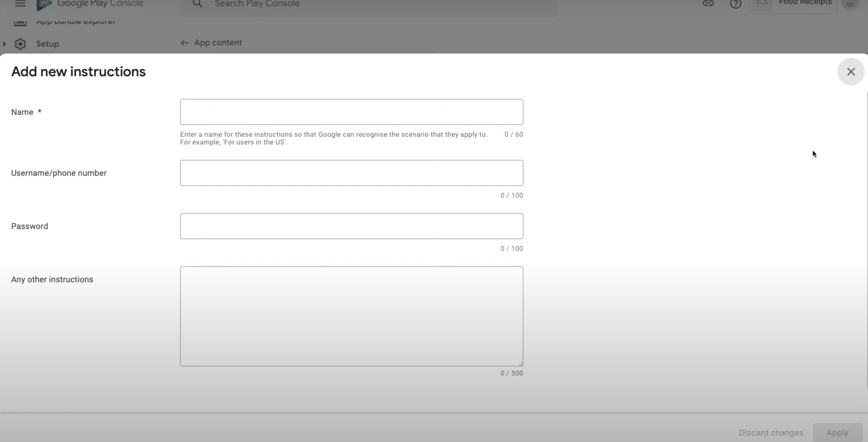Go back via App content arrow
The width and height of the screenshot is (868, 442).
pyautogui.click(x=184, y=43)
